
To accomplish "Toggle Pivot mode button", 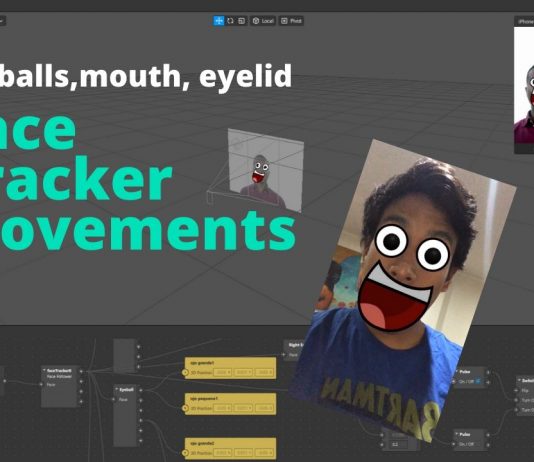I will tap(291, 21).
